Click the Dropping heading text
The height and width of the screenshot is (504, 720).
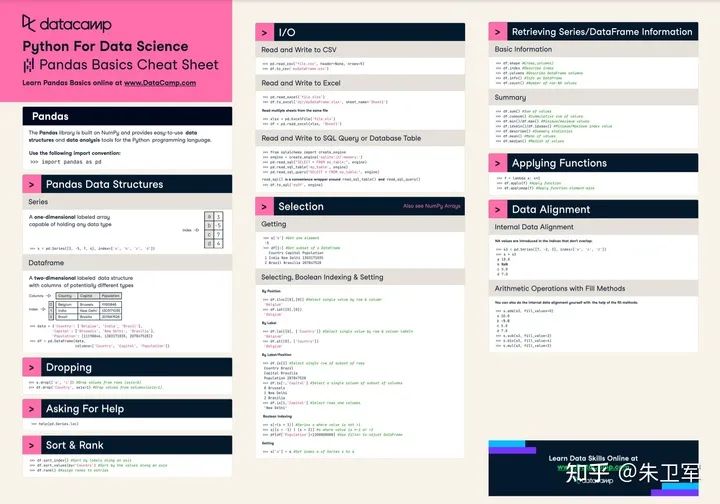tap(68, 367)
